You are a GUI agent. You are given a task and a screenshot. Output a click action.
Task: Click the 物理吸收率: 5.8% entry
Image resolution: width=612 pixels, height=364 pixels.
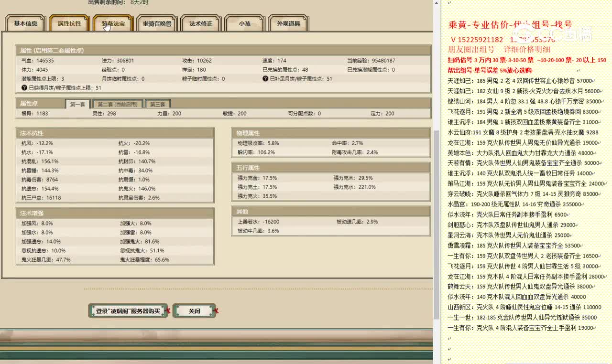(x=258, y=143)
